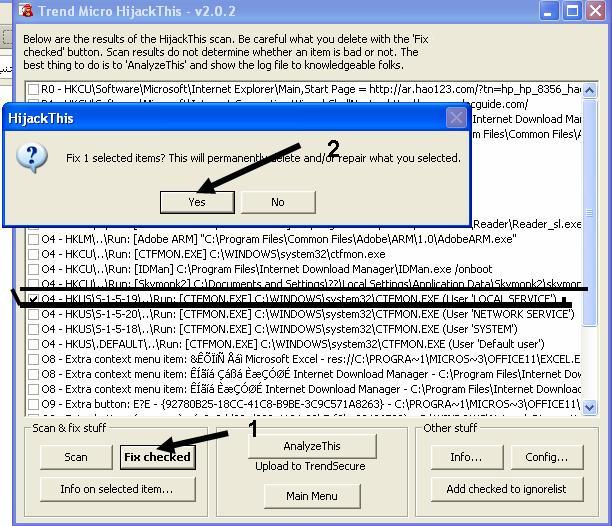Check the Skymonk2 Run entry
This screenshot has height=526, width=612.
coord(34,284)
